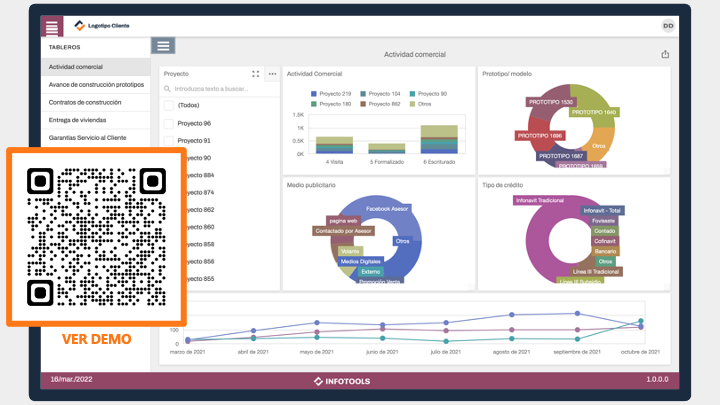Select the Linea III Tradicional label
This screenshot has height=405, width=720.
(x=596, y=272)
